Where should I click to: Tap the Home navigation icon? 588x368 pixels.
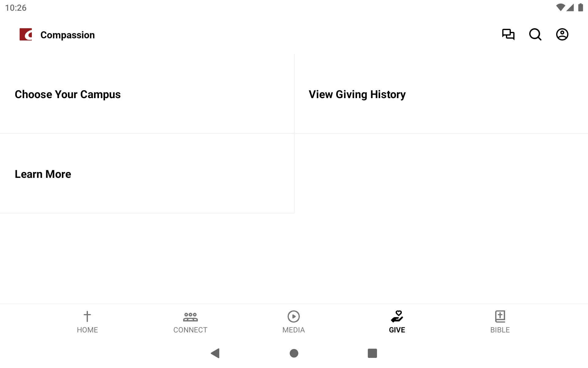pyautogui.click(x=87, y=321)
